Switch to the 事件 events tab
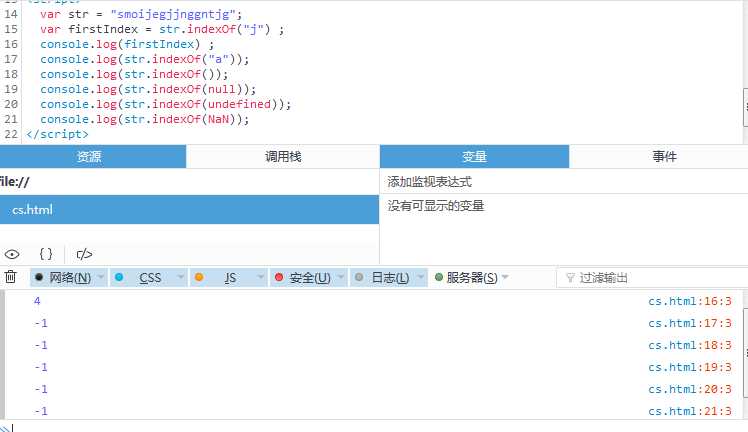The width and height of the screenshot is (748, 432). tap(659, 156)
